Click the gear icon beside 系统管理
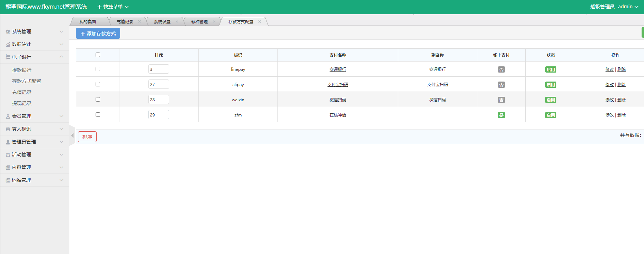Viewport: 644px width, 254px height. (8, 32)
